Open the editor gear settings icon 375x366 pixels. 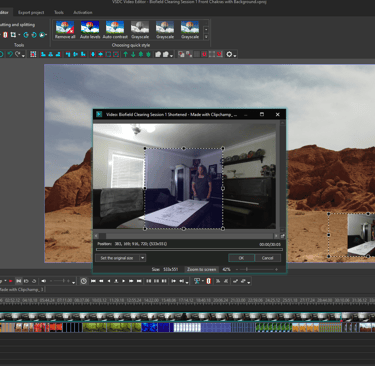(229, 54)
